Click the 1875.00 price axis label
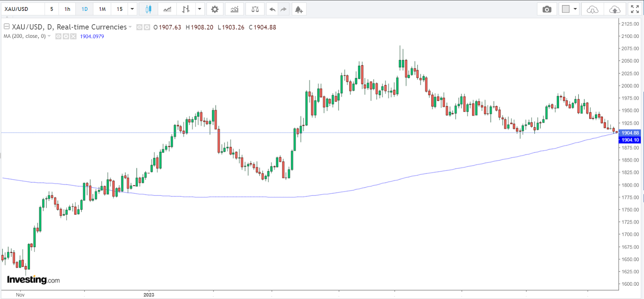The width and height of the screenshot is (644, 299). coord(630,147)
